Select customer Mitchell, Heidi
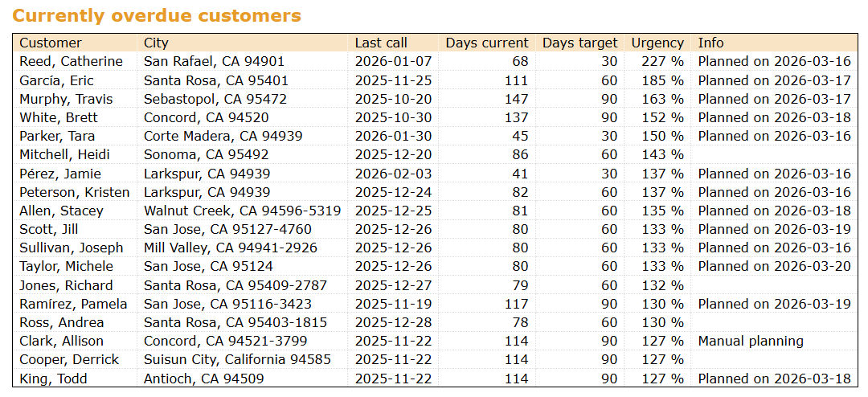Screen dimensions: 868x397 click(x=65, y=155)
